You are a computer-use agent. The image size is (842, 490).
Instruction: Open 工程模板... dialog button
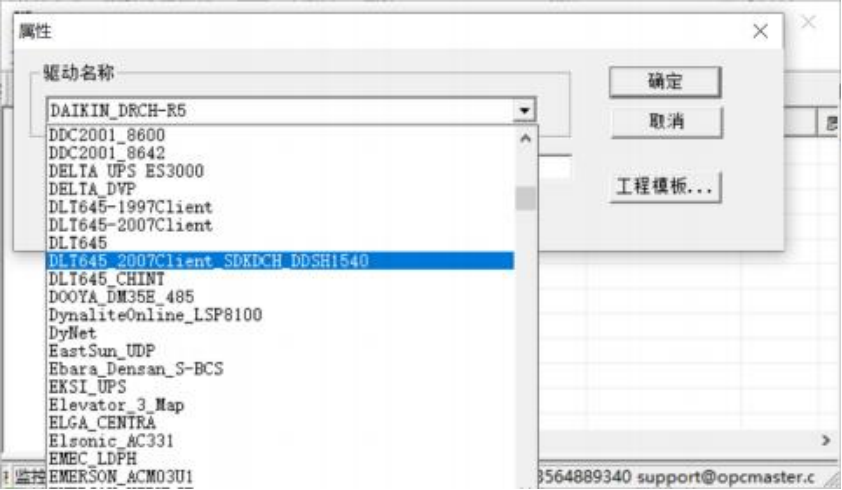click(665, 186)
